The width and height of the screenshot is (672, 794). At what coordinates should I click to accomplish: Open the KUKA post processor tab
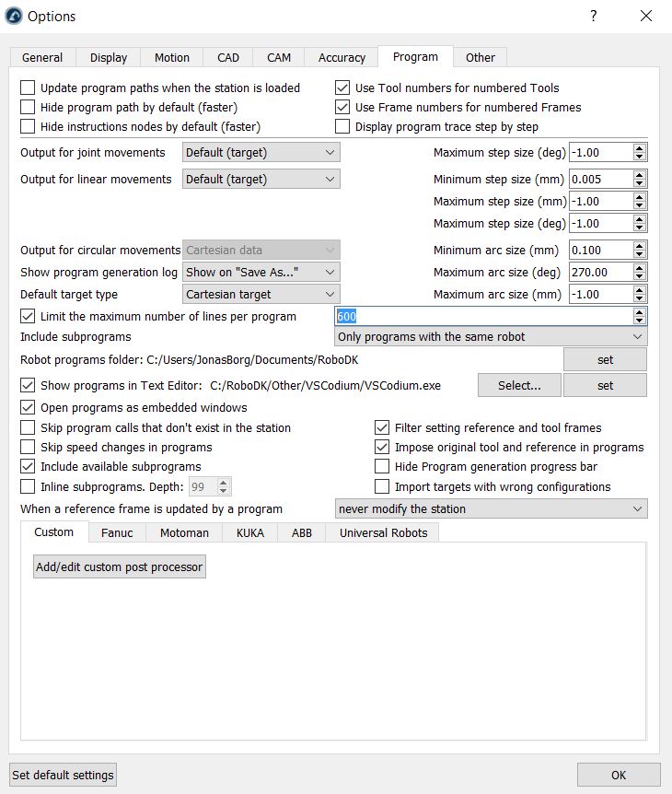[x=249, y=532]
